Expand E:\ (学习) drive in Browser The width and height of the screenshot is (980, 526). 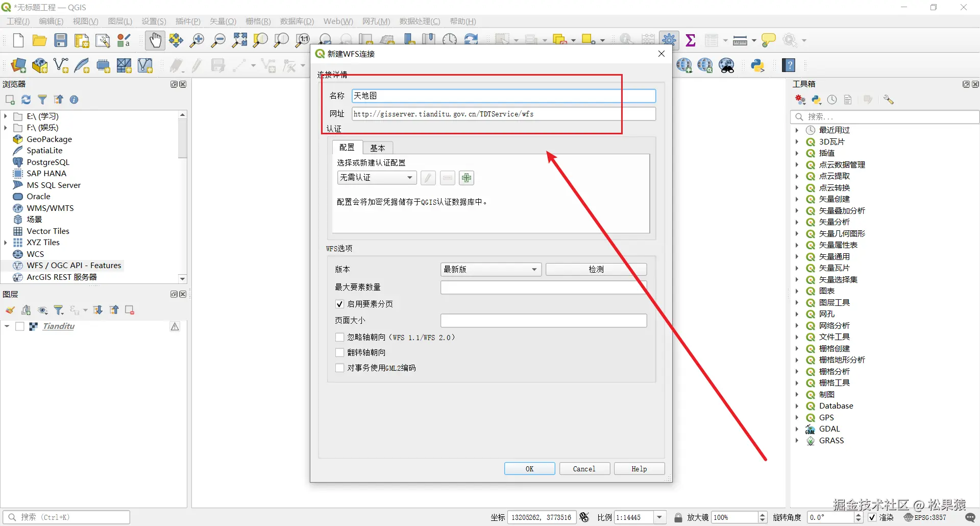point(6,116)
